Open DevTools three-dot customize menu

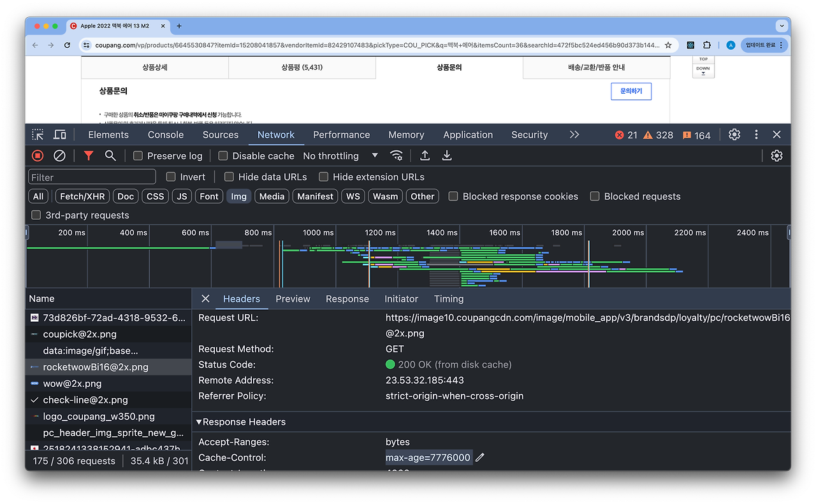(x=756, y=134)
